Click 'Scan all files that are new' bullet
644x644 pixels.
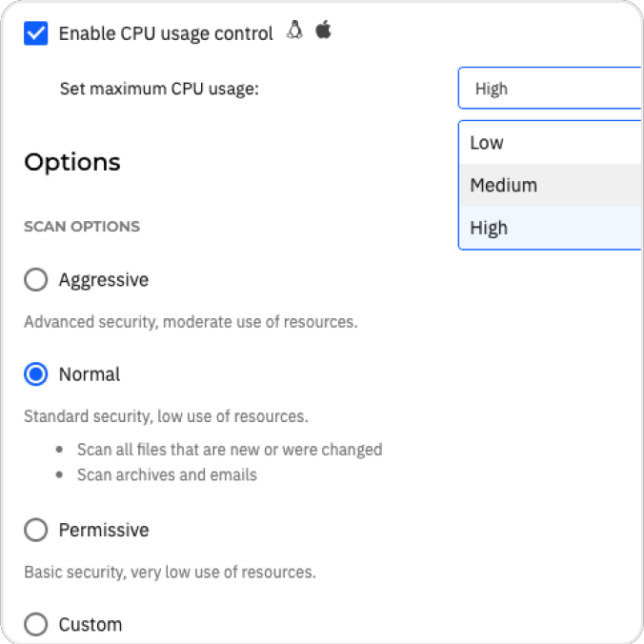click(x=230, y=450)
